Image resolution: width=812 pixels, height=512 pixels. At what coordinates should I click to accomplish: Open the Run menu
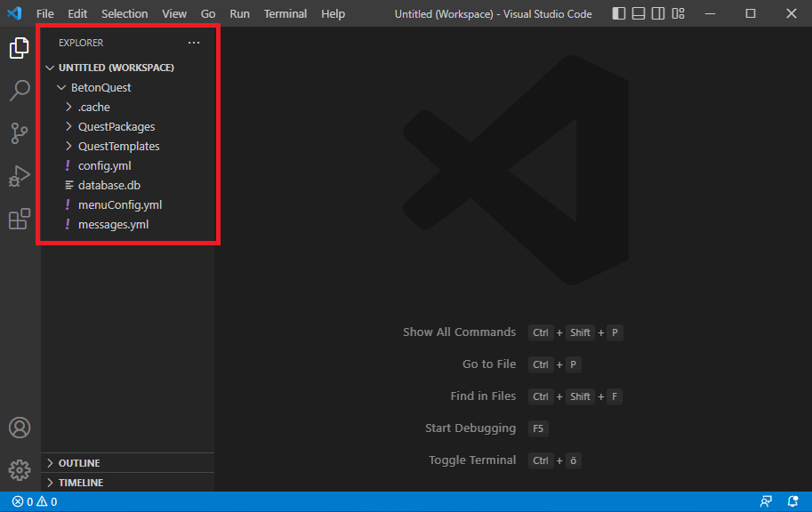pyautogui.click(x=239, y=13)
